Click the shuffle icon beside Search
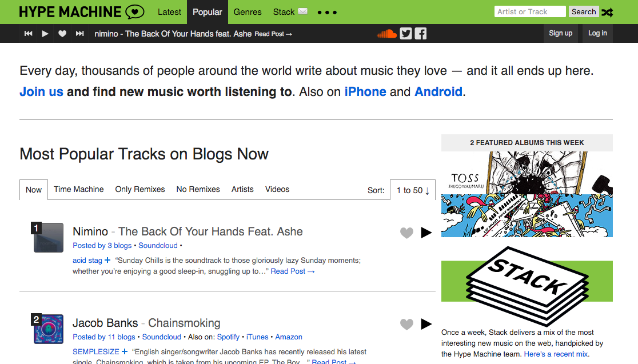This screenshot has width=638, height=364. 608,12
